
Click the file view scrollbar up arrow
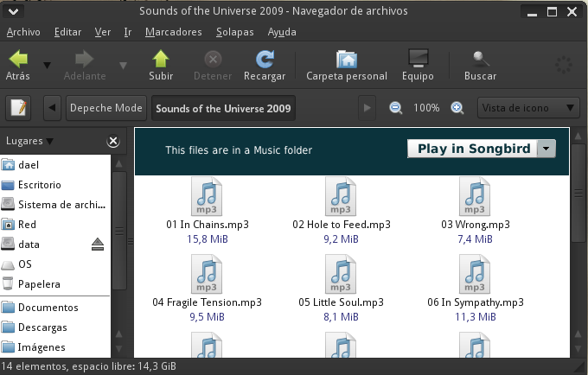pos(578,136)
